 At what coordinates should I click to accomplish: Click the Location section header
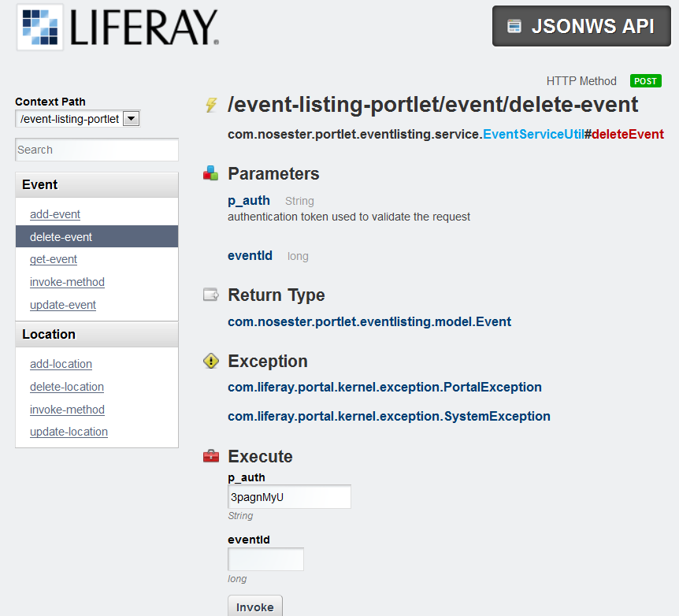tap(97, 335)
